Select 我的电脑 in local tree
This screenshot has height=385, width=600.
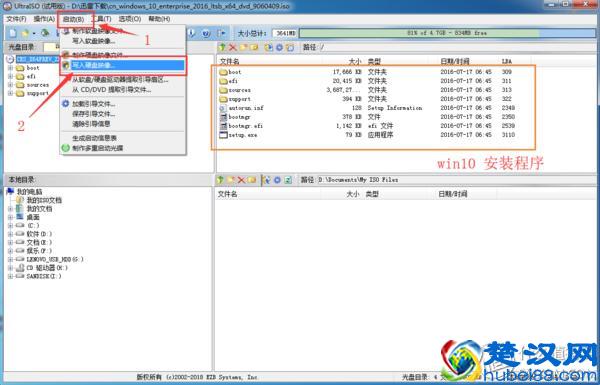tap(29, 192)
